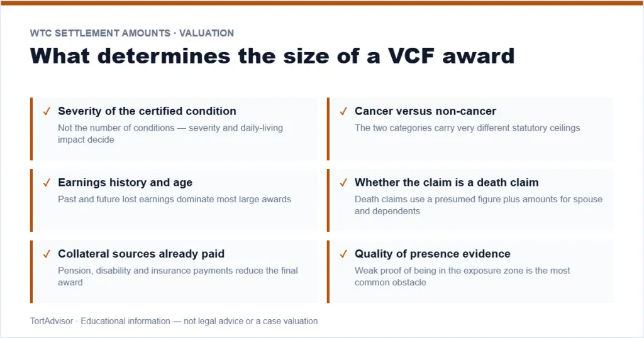Click the slide title about VCF award size
Image resolution: width=644 pixels, height=338 pixels.
pyautogui.click(x=272, y=56)
